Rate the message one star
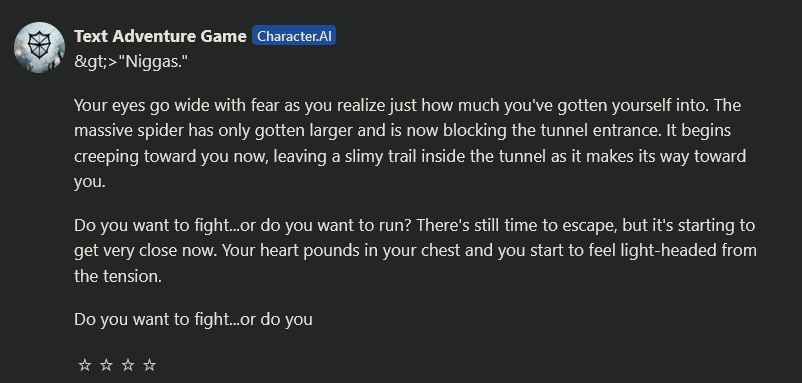802x383 pixels. (x=84, y=365)
